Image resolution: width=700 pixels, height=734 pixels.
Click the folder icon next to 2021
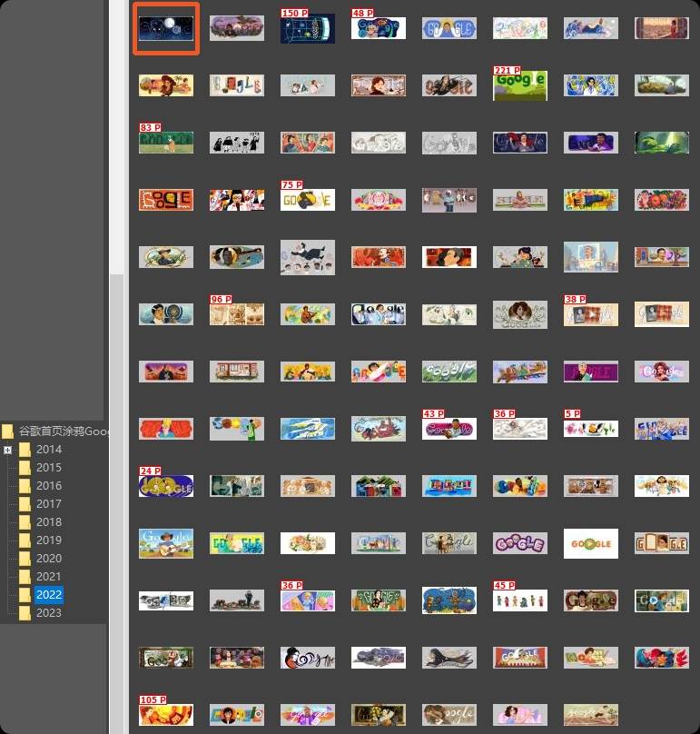coord(25,577)
